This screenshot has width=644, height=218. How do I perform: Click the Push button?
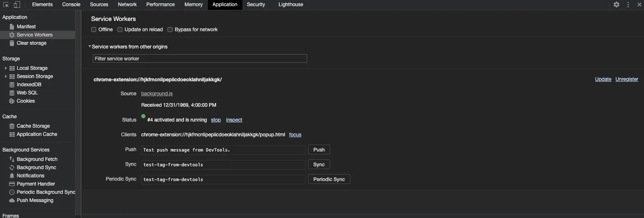pyautogui.click(x=319, y=150)
